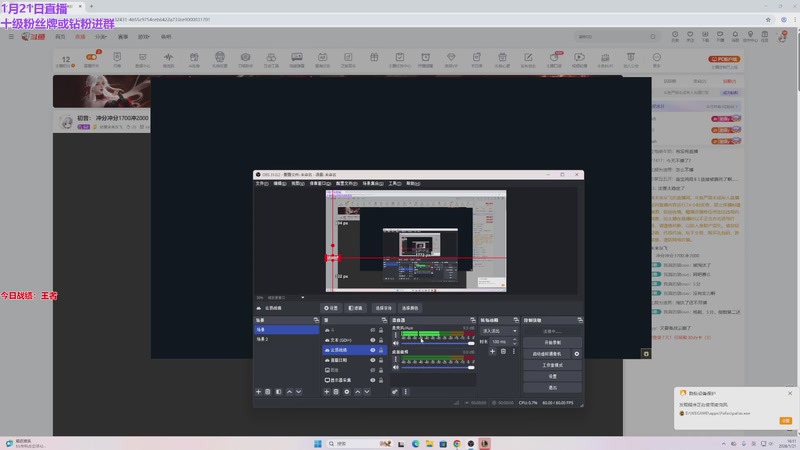Open OBS from the Windows taskbar

pyautogui.click(x=470, y=443)
